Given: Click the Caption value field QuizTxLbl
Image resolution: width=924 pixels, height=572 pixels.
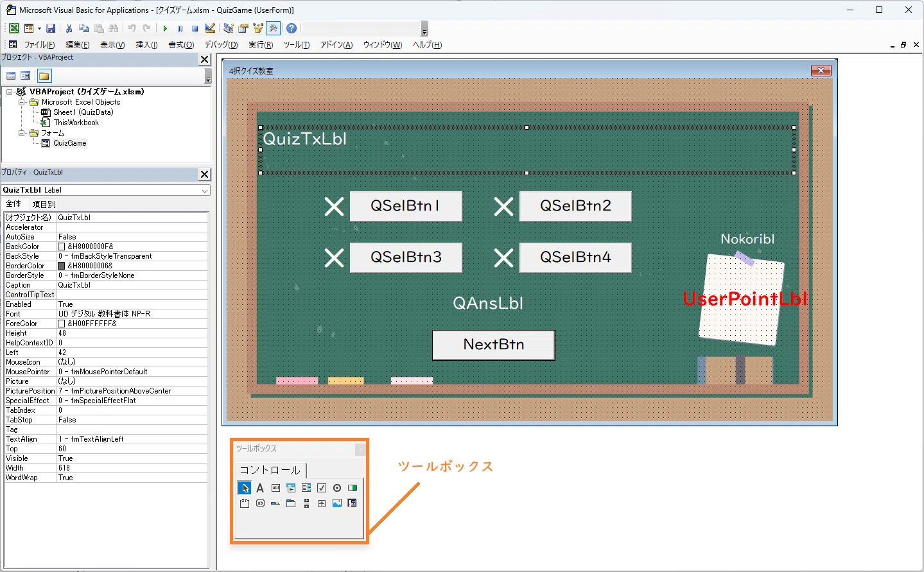Looking at the screenshot, I should (x=132, y=285).
